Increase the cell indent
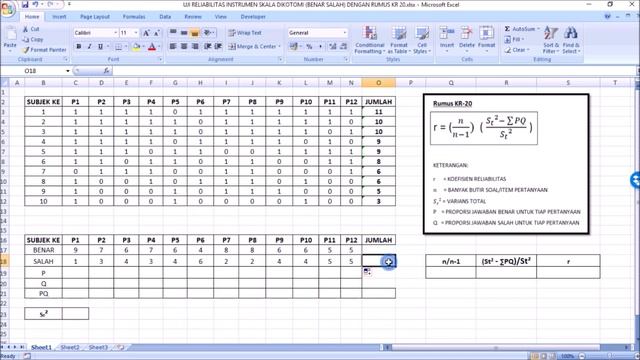Screen dimensions: 640x360 [218, 47]
